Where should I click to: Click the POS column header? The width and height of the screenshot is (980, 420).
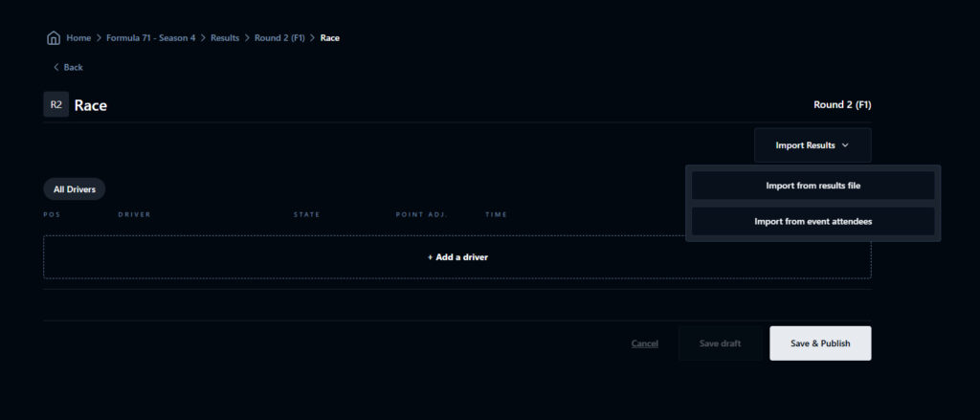point(52,214)
